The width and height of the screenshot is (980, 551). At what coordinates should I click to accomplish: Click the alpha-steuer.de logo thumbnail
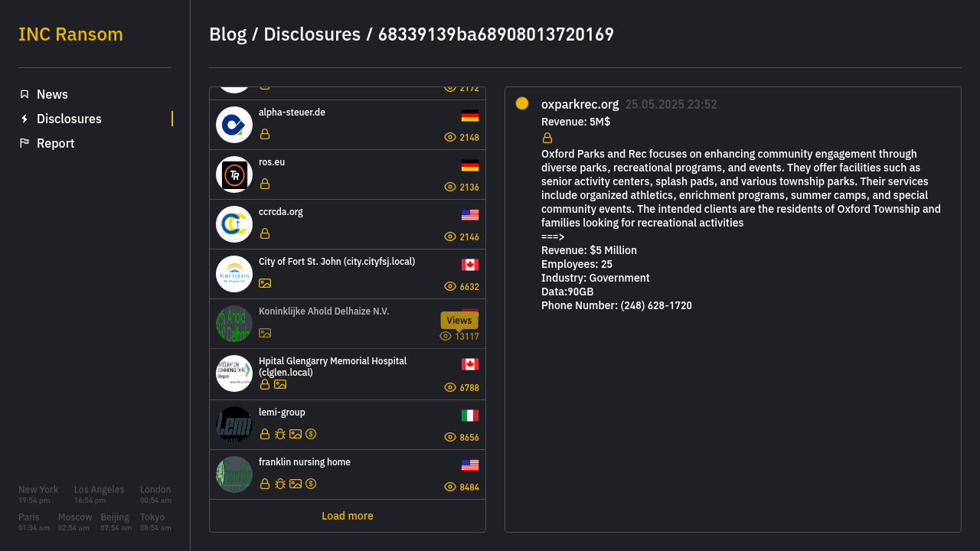point(234,125)
